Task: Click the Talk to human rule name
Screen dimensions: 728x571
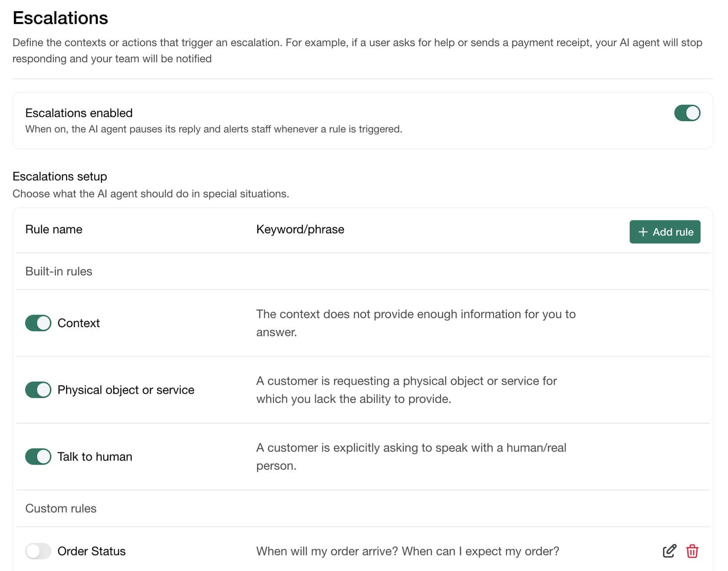Action: (x=95, y=456)
